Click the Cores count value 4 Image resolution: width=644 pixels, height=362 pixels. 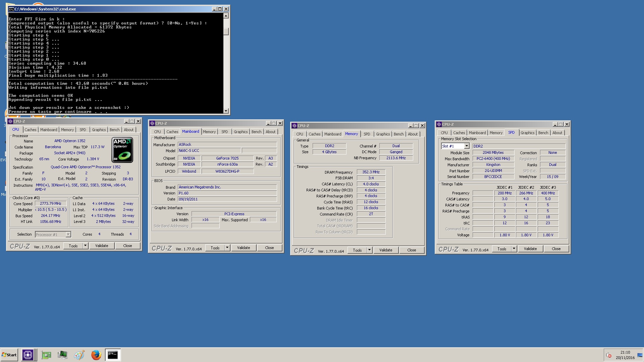tap(99, 234)
